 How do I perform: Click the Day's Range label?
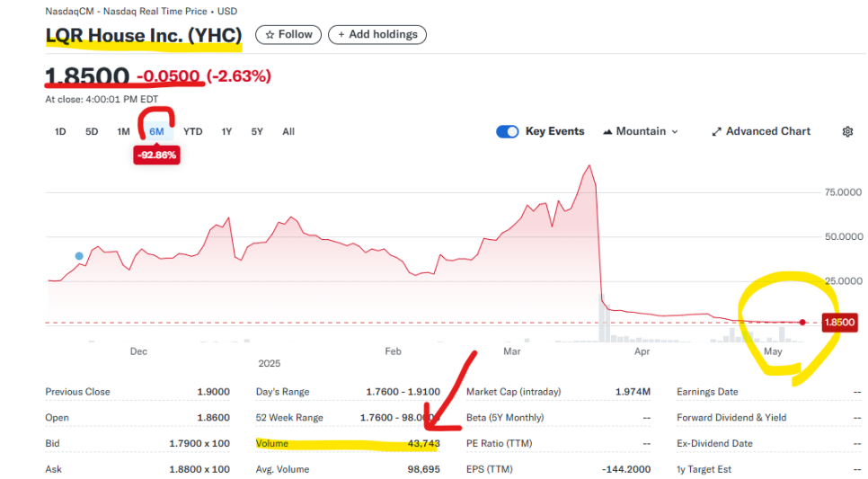click(x=282, y=392)
